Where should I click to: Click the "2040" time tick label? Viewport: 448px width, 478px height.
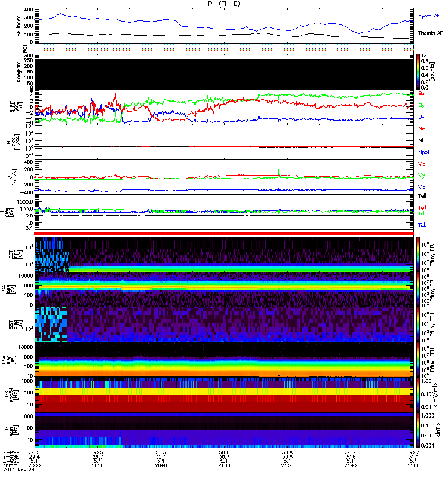[161, 465]
